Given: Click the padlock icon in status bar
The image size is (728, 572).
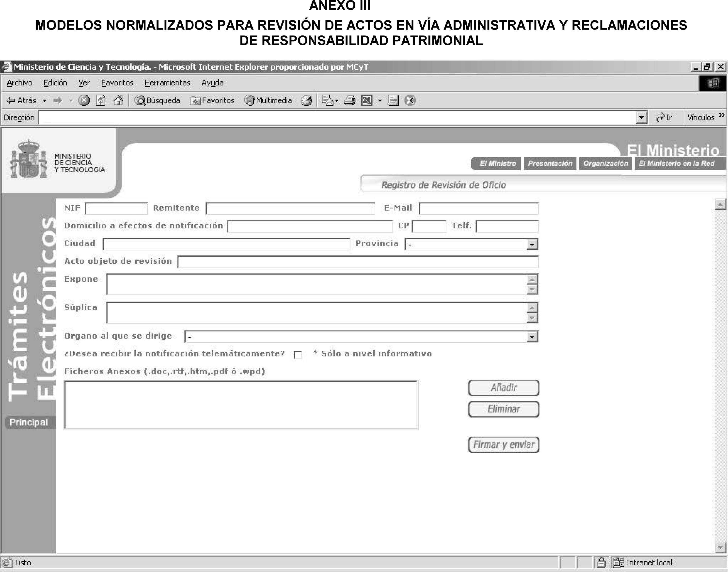Looking at the screenshot, I should tap(601, 562).
